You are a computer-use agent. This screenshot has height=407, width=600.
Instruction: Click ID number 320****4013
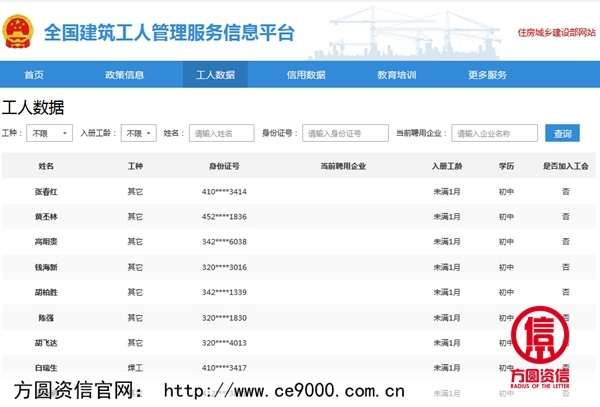tap(224, 343)
